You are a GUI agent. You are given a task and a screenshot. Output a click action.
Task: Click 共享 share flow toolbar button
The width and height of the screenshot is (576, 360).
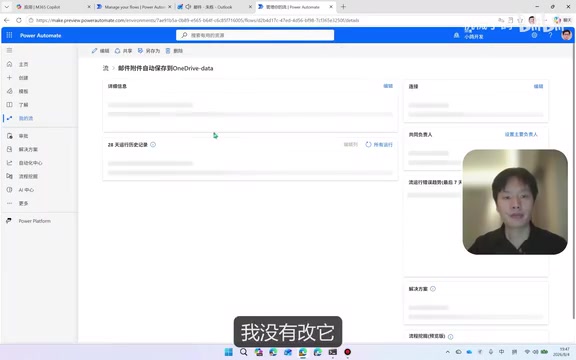coord(123,51)
